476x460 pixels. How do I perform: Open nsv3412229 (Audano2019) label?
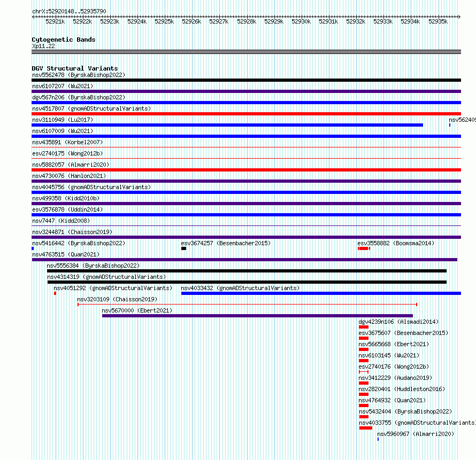395,378
